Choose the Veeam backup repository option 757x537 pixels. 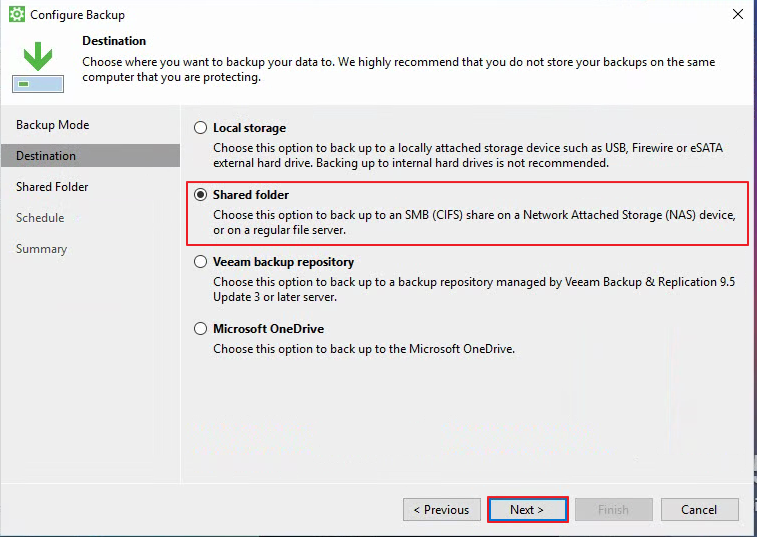pyautogui.click(x=200, y=262)
